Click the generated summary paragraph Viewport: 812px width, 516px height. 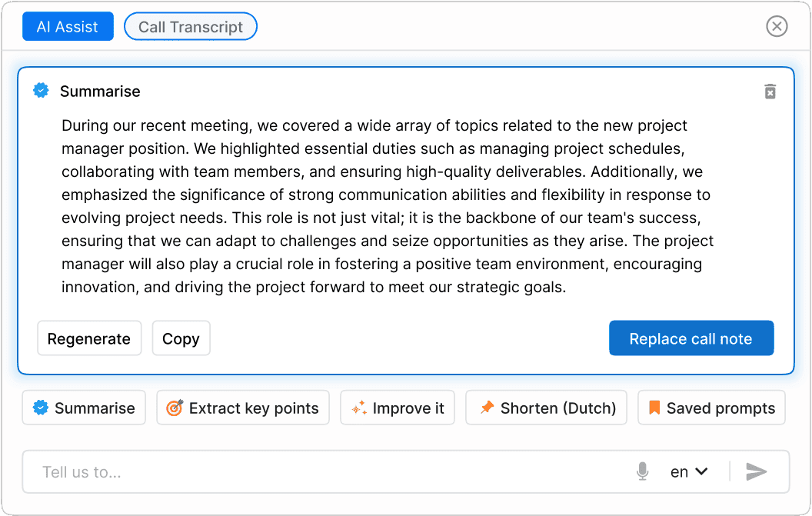[x=384, y=207]
